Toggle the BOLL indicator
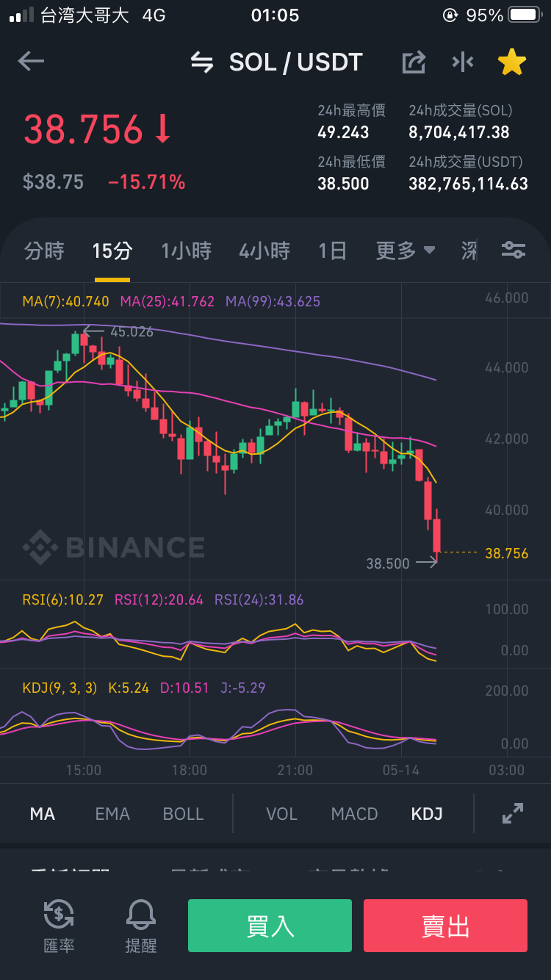Screen dimensions: 551x980 pos(183,814)
